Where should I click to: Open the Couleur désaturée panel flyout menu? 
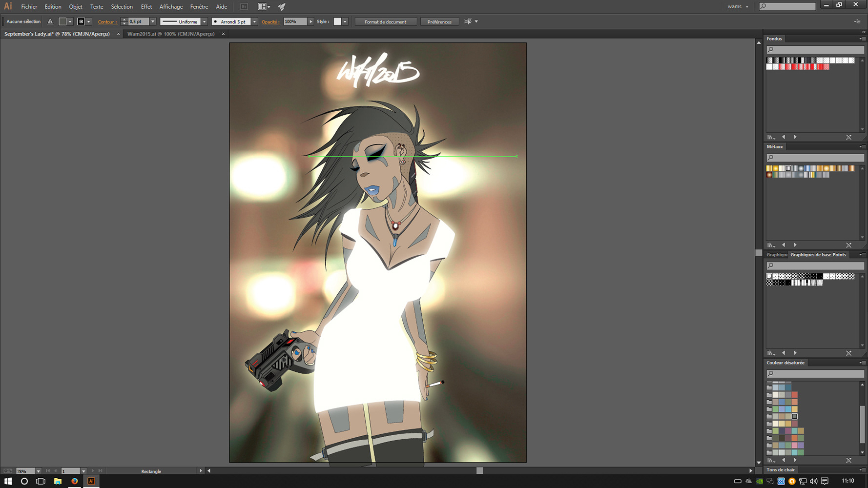point(862,363)
